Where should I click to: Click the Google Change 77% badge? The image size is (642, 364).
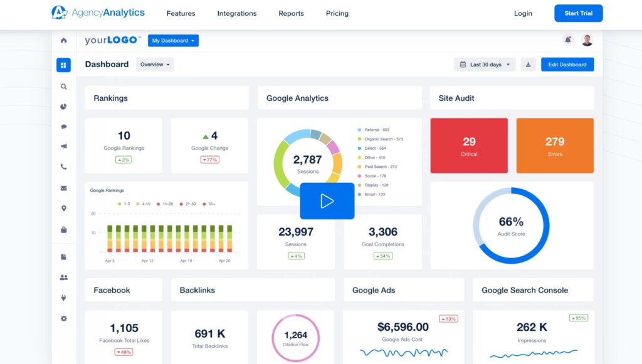point(209,160)
